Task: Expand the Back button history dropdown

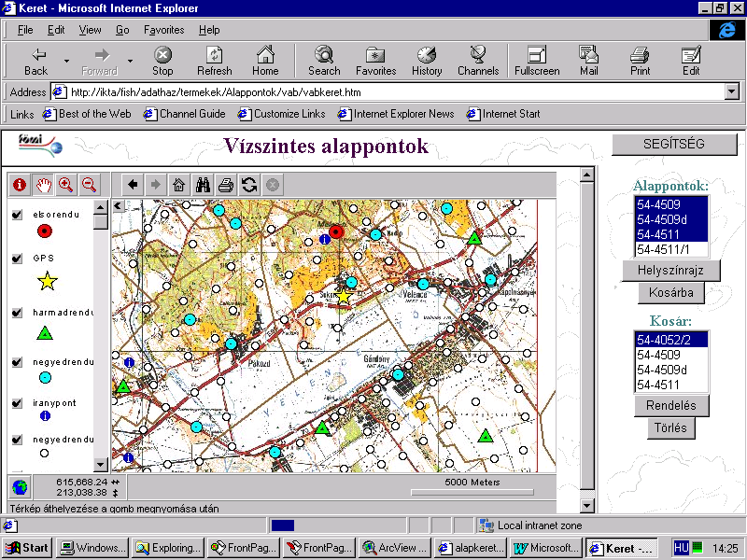Action: [x=66, y=61]
